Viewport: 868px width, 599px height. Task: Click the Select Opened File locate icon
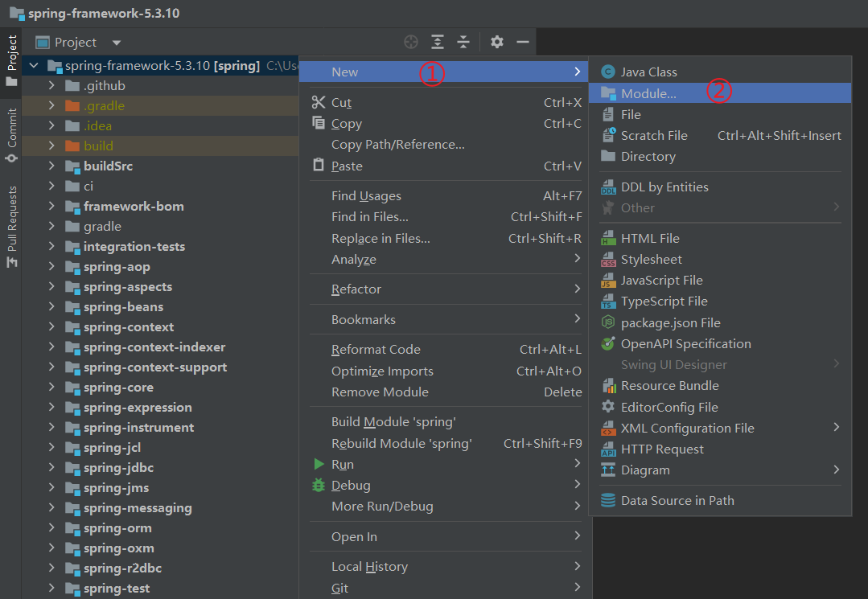[x=411, y=42]
